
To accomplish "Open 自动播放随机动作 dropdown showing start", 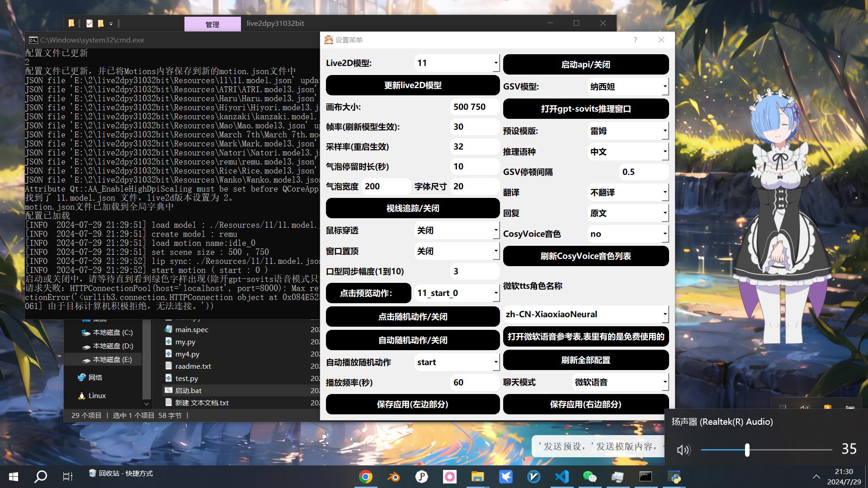I will (457, 362).
